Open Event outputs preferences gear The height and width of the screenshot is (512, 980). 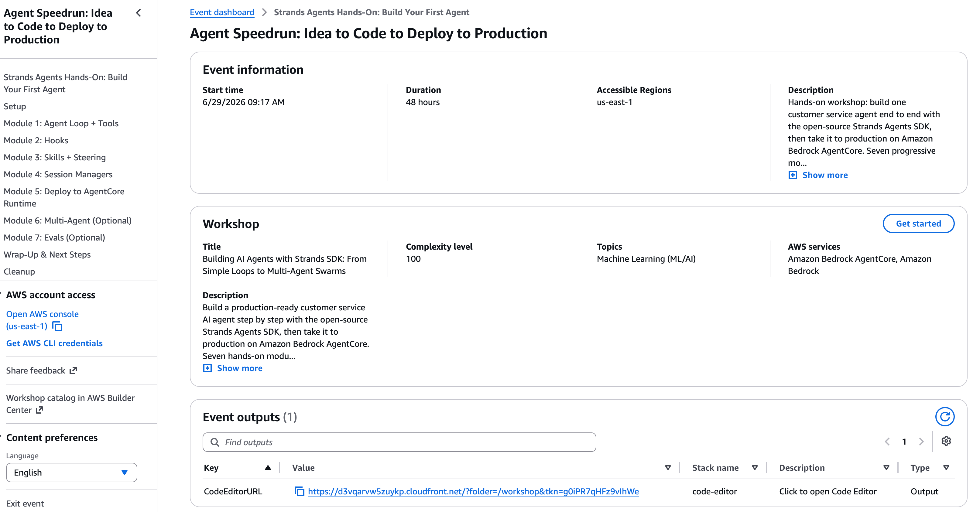tap(946, 441)
